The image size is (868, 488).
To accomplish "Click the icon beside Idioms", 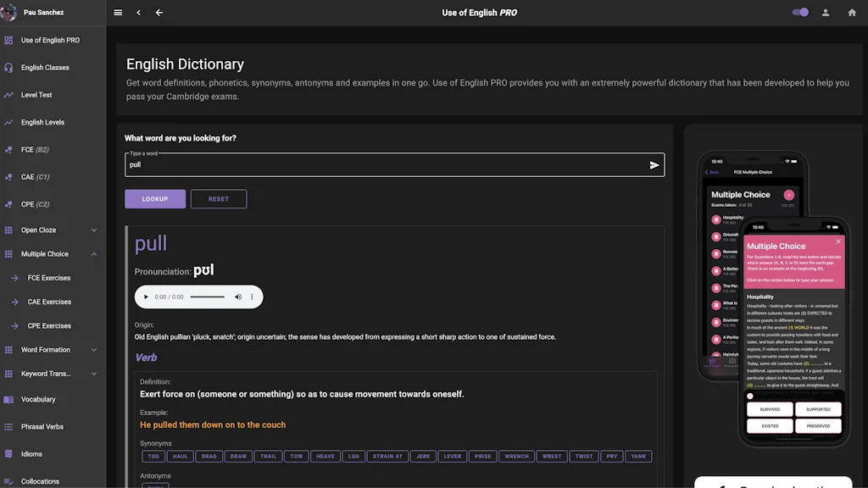I will (8, 454).
